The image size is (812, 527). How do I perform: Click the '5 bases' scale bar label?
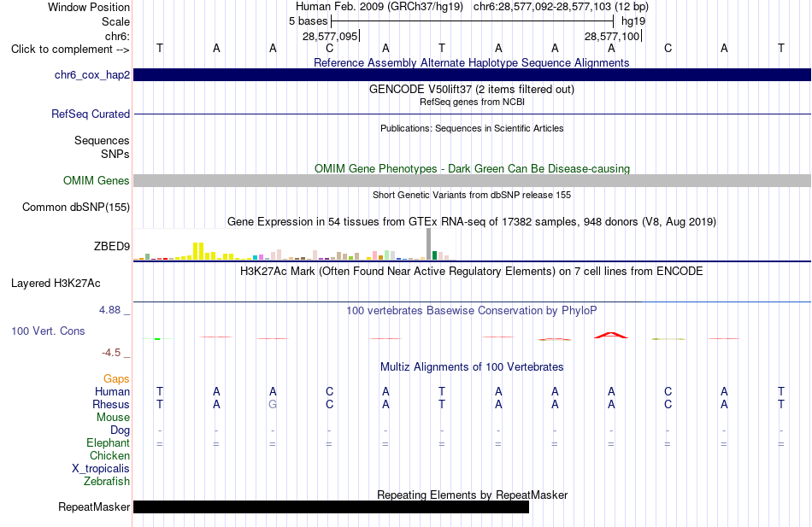point(308,21)
